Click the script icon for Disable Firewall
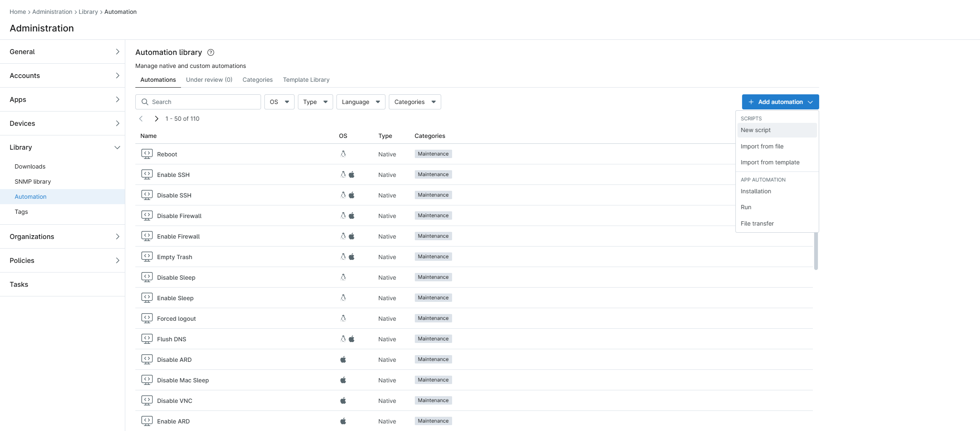Screen dimensions: 980x431 pyautogui.click(x=147, y=215)
